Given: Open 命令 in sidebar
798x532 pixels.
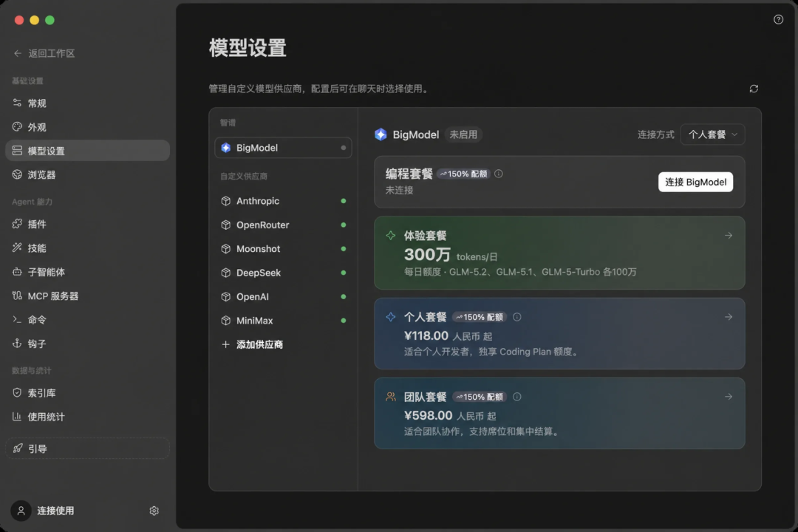Looking at the screenshot, I should point(87,320).
